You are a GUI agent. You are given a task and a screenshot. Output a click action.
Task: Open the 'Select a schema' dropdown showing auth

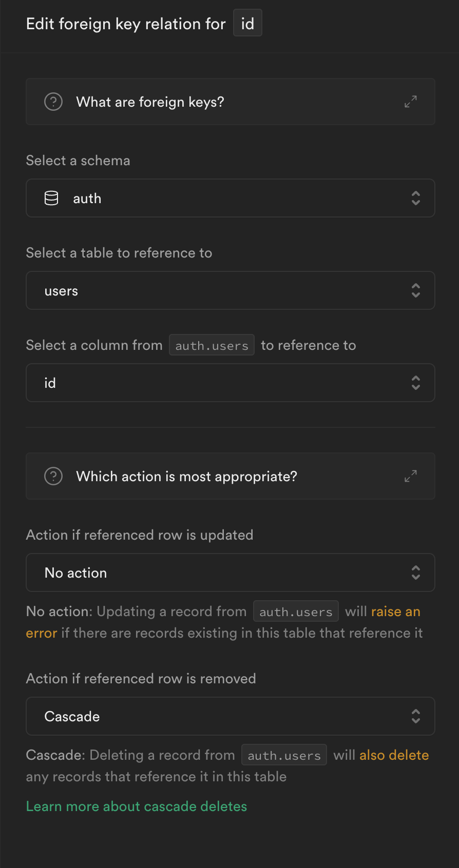pos(230,198)
